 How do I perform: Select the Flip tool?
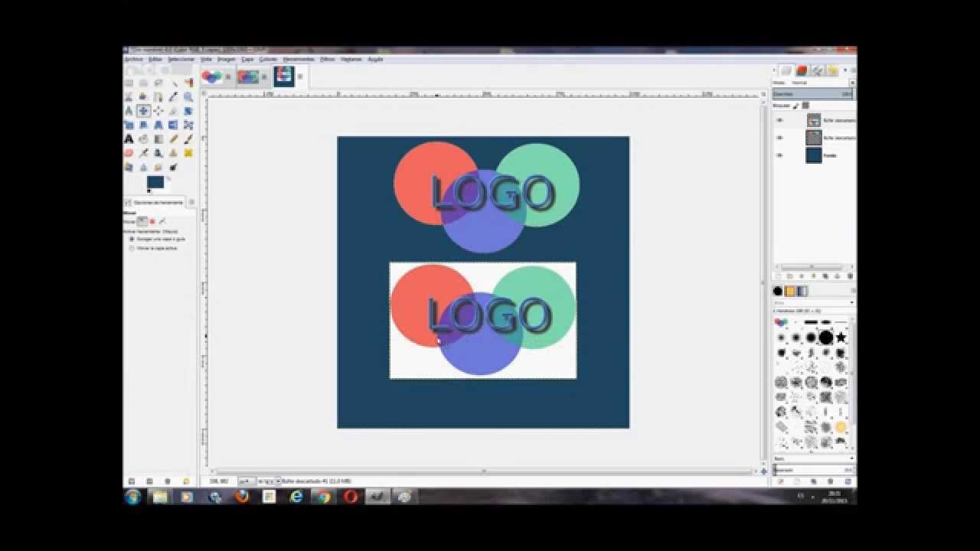click(x=173, y=125)
